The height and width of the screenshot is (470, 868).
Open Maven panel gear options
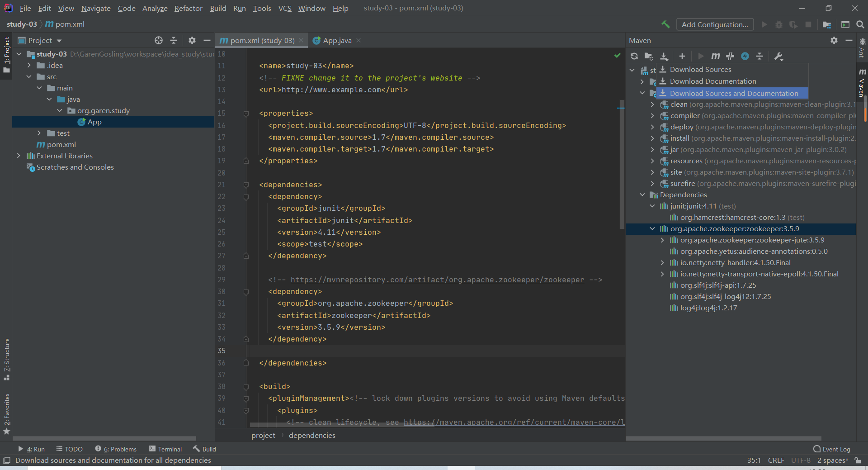[834, 40]
